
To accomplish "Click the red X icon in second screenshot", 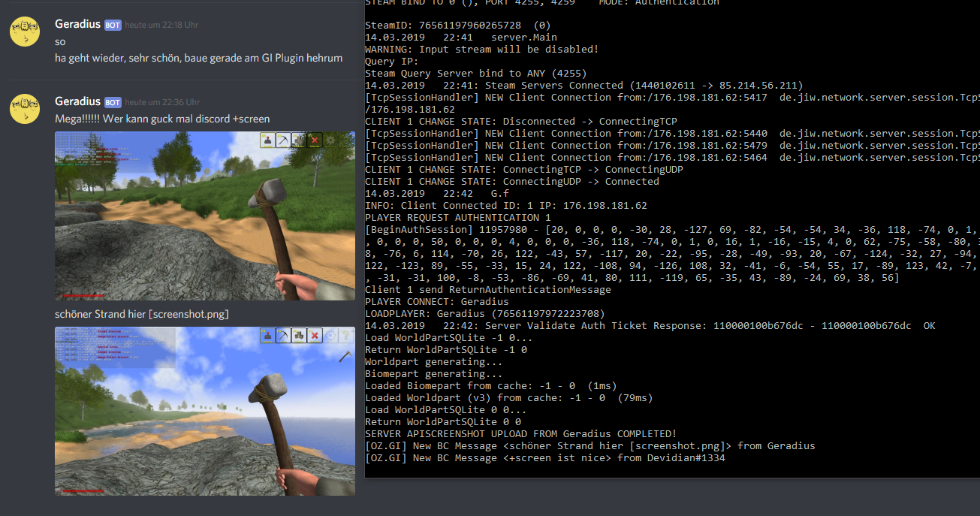I will click(x=315, y=336).
